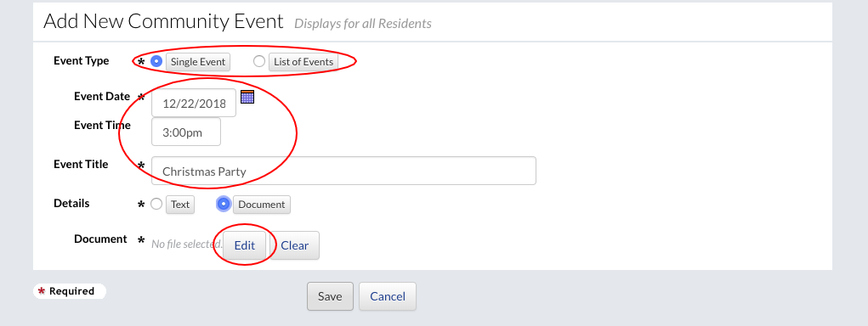
Task: Click the Details field label
Action: [71, 204]
